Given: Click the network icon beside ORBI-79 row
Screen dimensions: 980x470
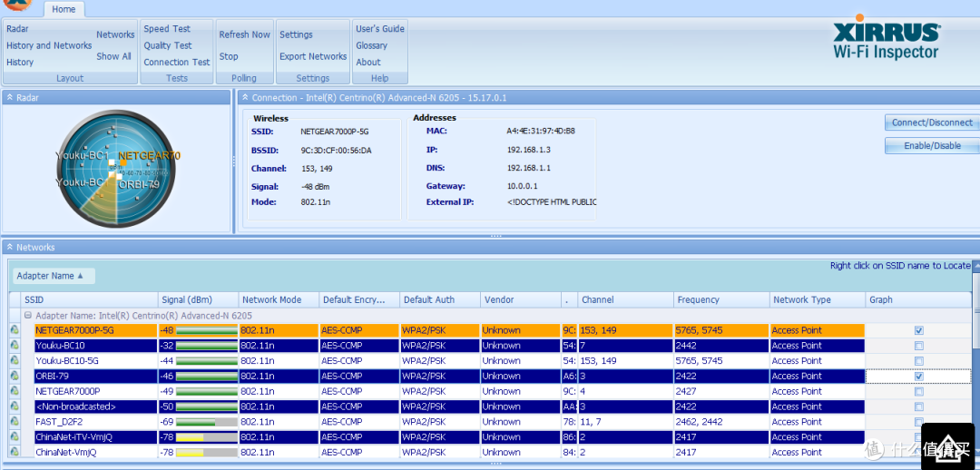Looking at the screenshot, I should pos(14,377).
